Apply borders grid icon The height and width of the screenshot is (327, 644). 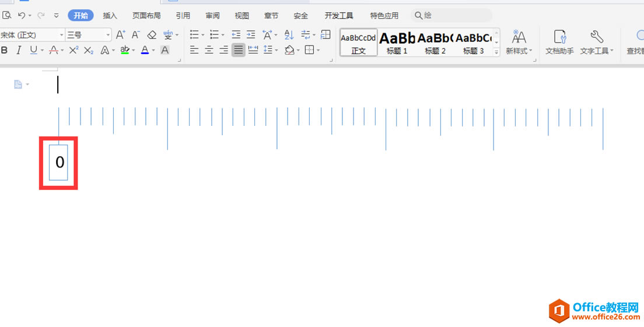[x=309, y=50]
